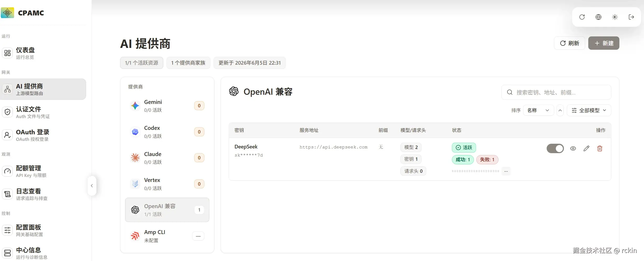Click the DeepSeek request history bar
This screenshot has height=261, width=644.
pyautogui.click(x=475, y=171)
